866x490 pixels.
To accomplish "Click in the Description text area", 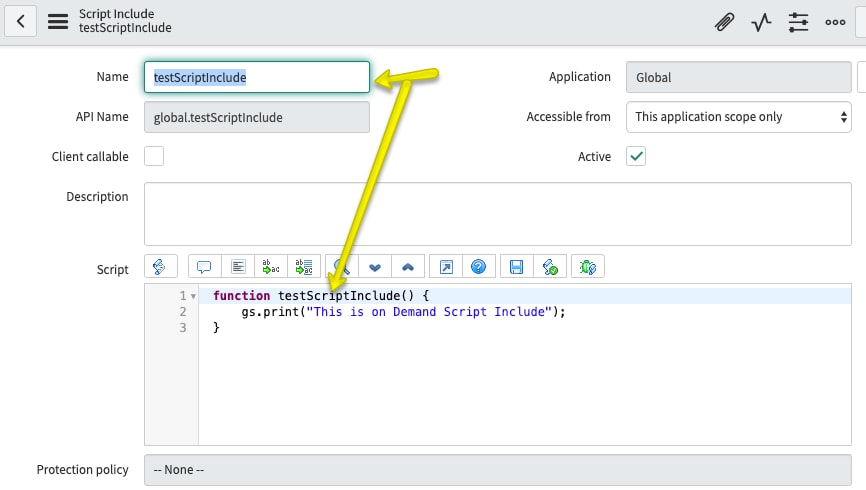I will tap(496, 213).
